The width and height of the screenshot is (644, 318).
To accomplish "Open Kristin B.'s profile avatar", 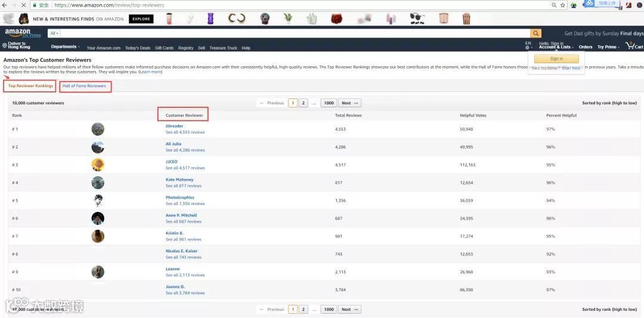I will click(98, 236).
